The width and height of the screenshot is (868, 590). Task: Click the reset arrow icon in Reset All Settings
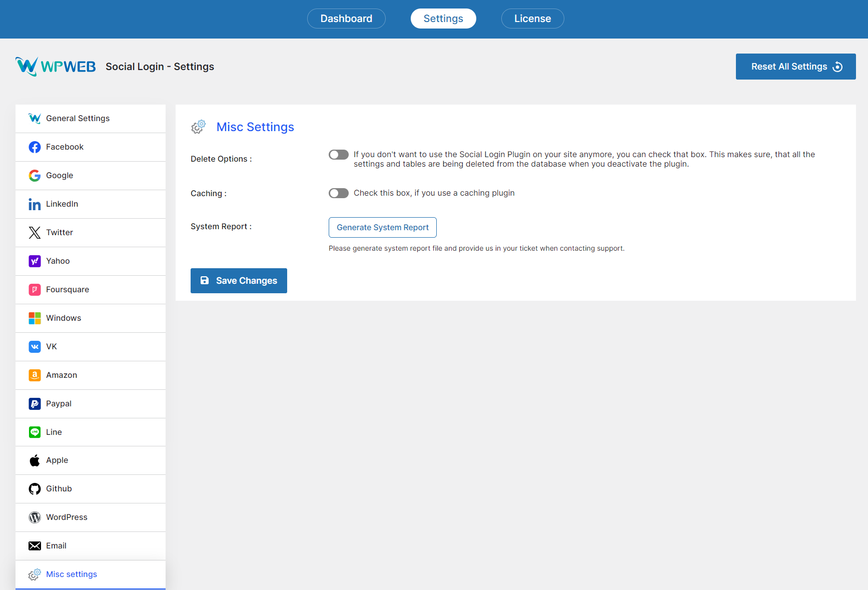click(837, 67)
